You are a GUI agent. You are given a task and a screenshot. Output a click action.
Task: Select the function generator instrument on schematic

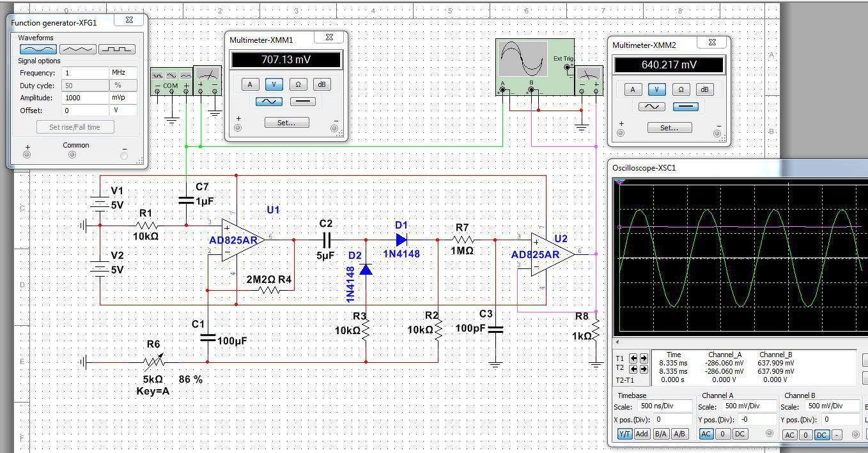click(171, 81)
